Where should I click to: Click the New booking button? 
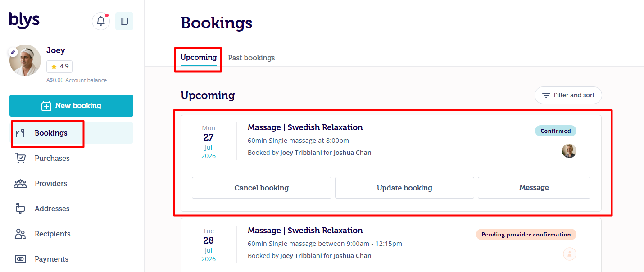pos(71,106)
